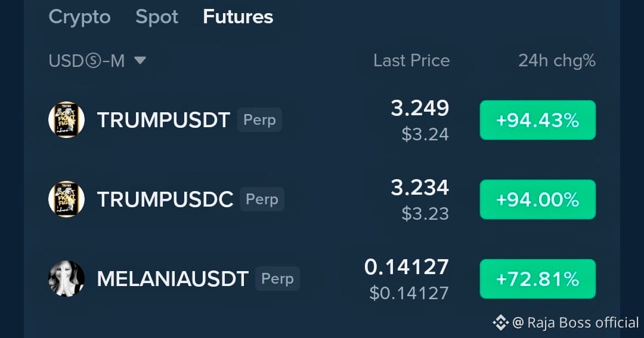Sort by 24h chg% column
This screenshot has width=644, height=338.
[557, 60]
